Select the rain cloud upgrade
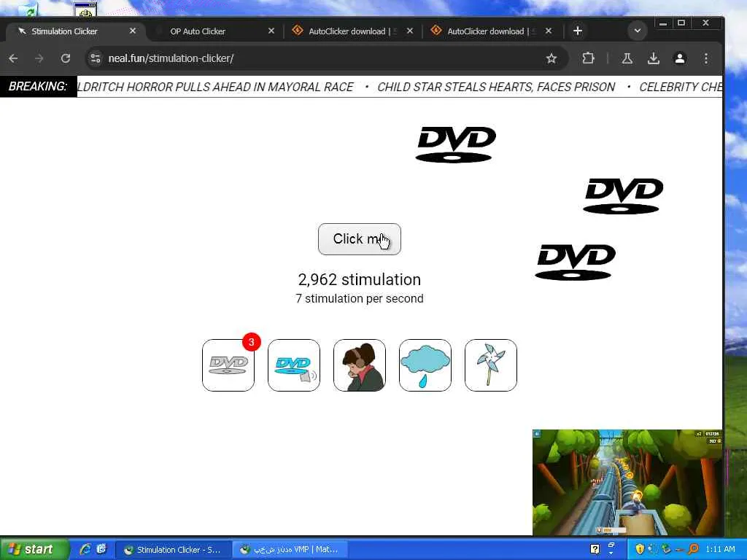Image resolution: width=747 pixels, height=560 pixels. click(425, 365)
